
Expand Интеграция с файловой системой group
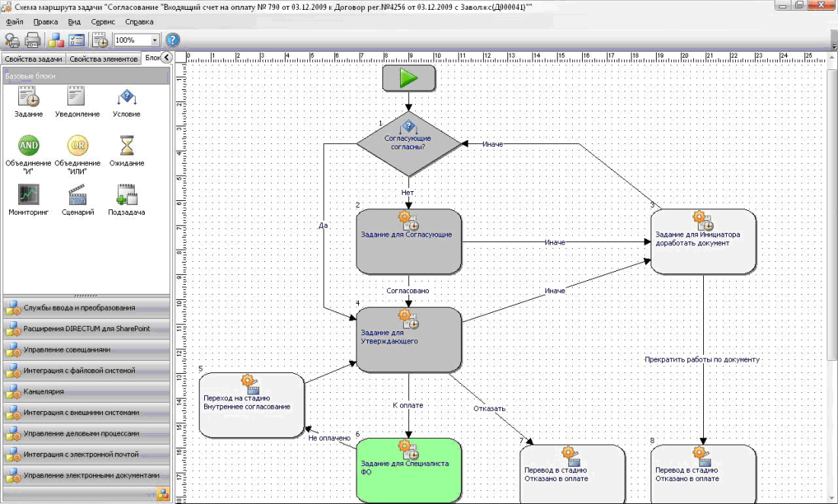click(87, 370)
